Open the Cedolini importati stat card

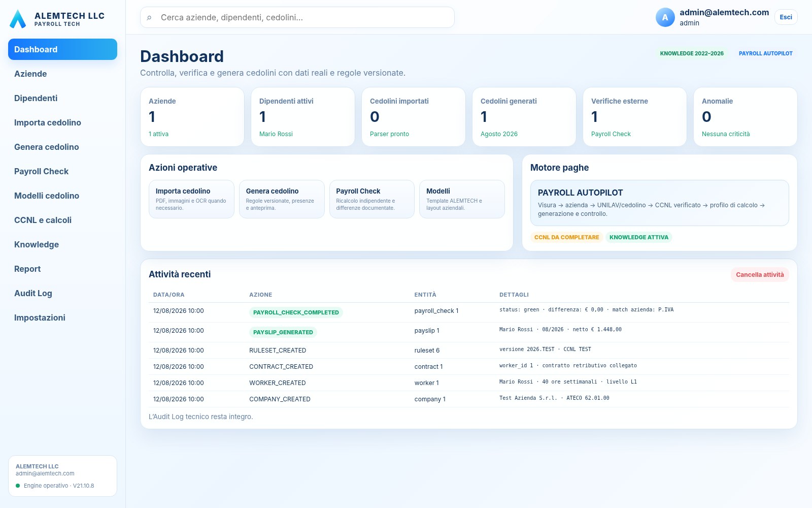pyautogui.click(x=414, y=117)
